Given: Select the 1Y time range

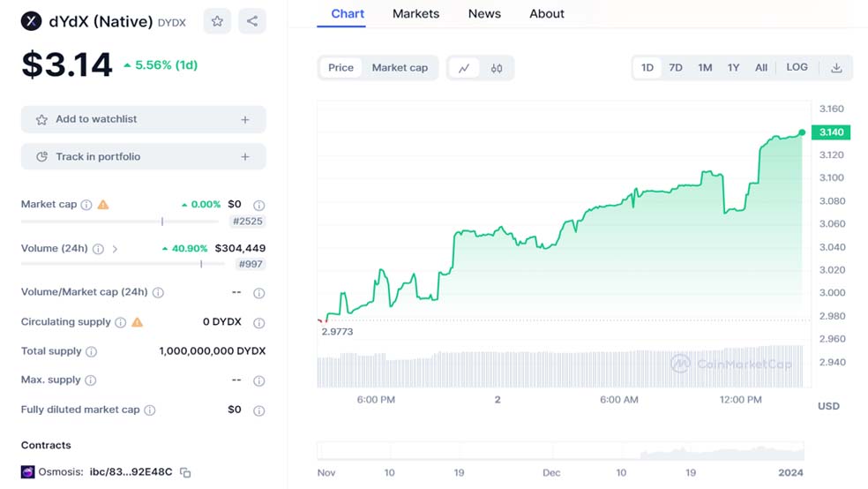Looking at the screenshot, I should pos(734,68).
